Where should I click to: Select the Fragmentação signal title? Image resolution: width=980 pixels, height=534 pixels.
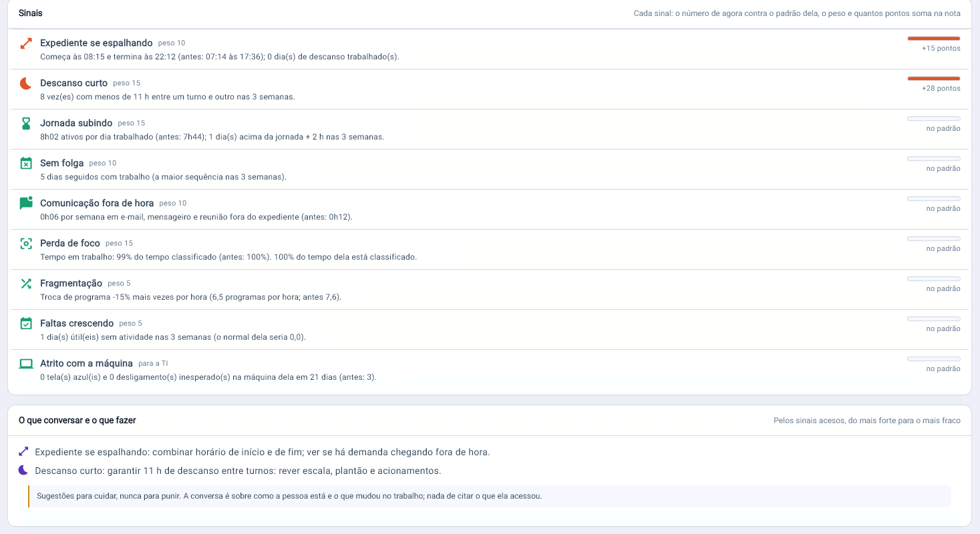pyautogui.click(x=71, y=283)
